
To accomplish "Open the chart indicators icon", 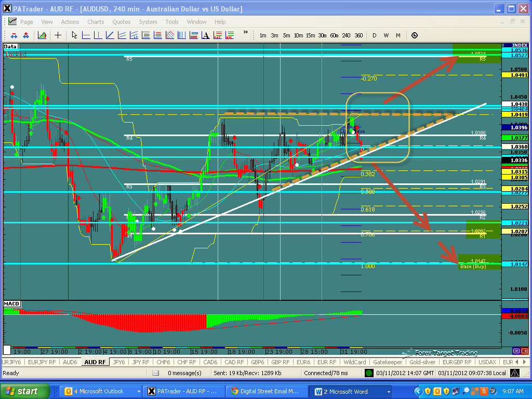I will [42, 35].
